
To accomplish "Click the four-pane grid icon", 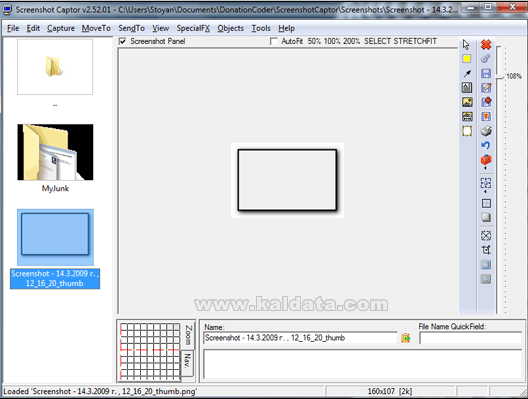I will [x=486, y=203].
